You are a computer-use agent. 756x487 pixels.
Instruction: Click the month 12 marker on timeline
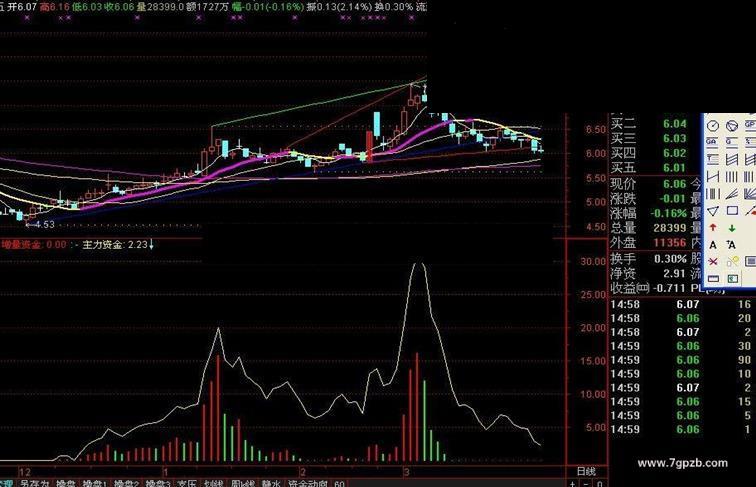25,472
